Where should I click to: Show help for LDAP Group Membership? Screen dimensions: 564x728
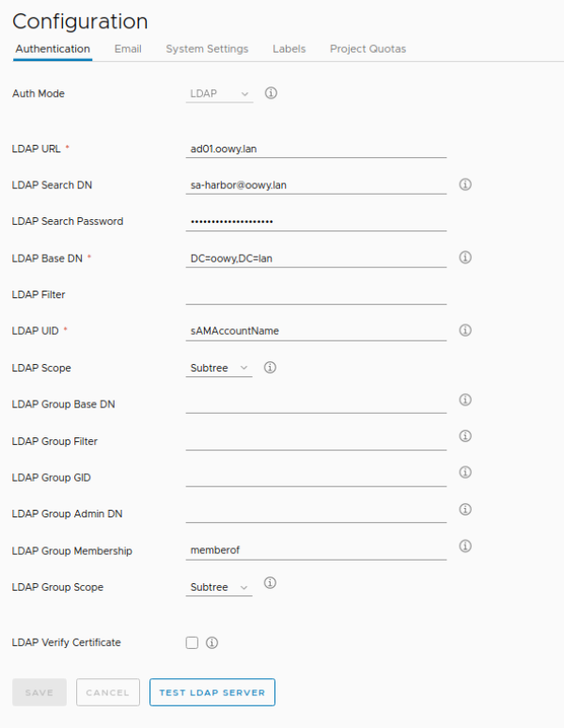[x=464, y=546]
